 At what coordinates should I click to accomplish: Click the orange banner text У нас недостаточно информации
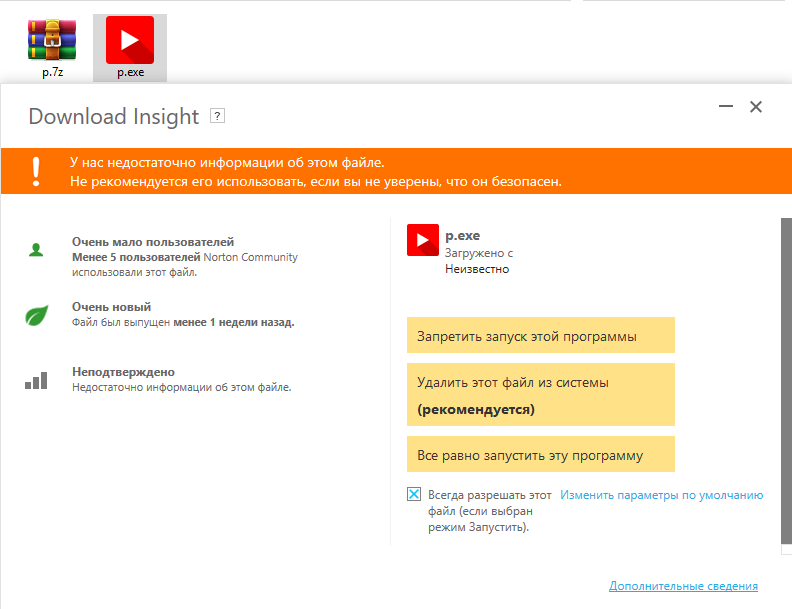click(x=227, y=163)
